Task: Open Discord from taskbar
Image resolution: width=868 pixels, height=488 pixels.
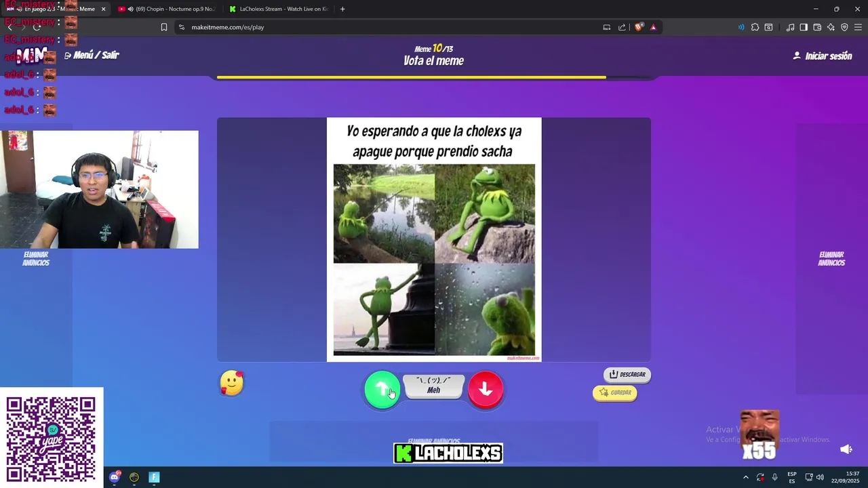Action: tap(115, 476)
